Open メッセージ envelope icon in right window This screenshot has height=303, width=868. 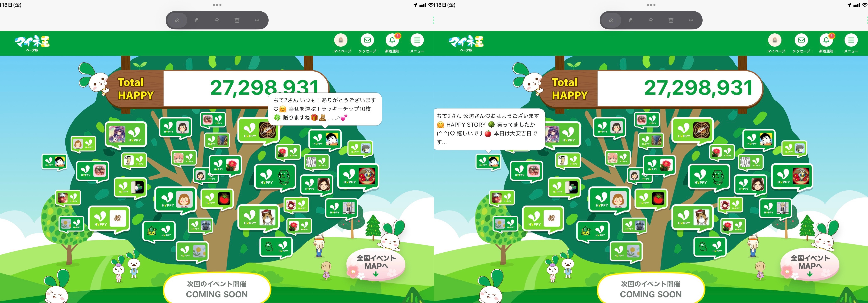(x=801, y=40)
